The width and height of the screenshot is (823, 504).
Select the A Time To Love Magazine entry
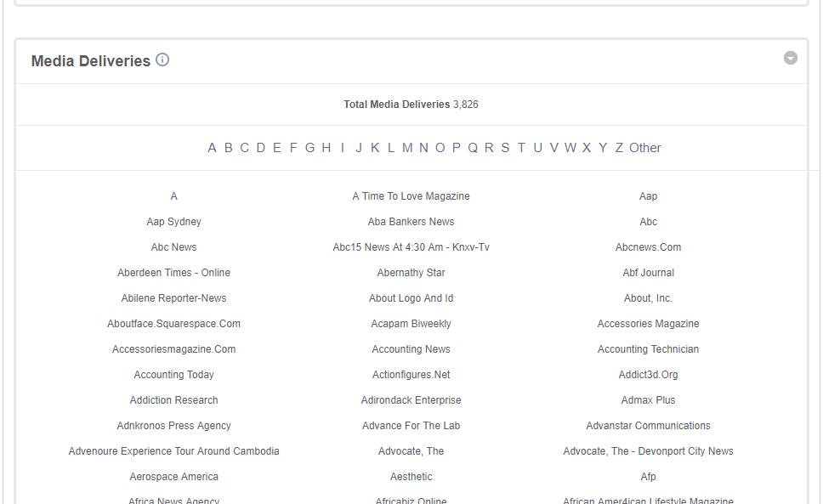coord(411,196)
